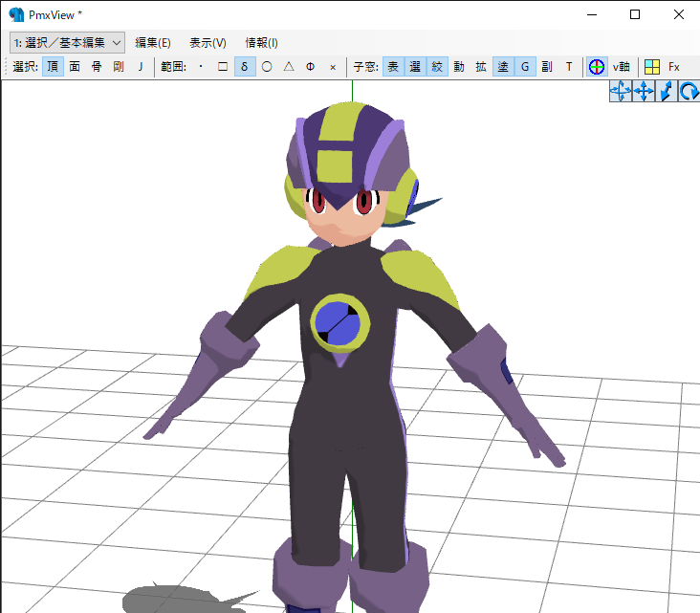Image resolution: width=700 pixels, height=613 pixels.
Task: Select the dot point range mode
Action: [x=201, y=67]
